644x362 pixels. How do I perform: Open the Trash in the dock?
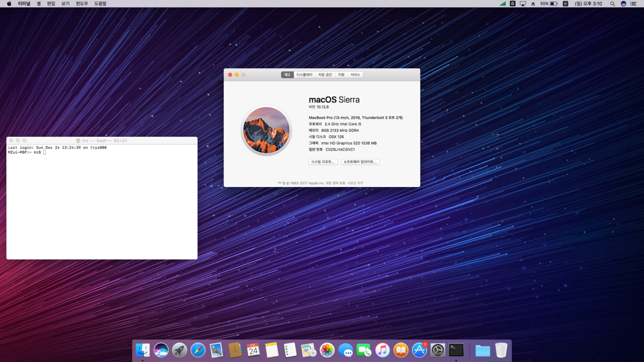point(501,350)
